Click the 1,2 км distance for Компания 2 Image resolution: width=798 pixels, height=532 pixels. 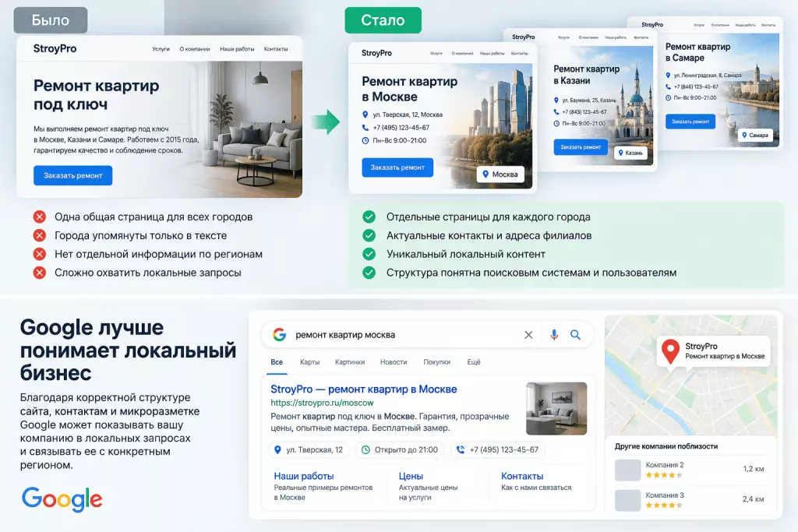coord(754,469)
